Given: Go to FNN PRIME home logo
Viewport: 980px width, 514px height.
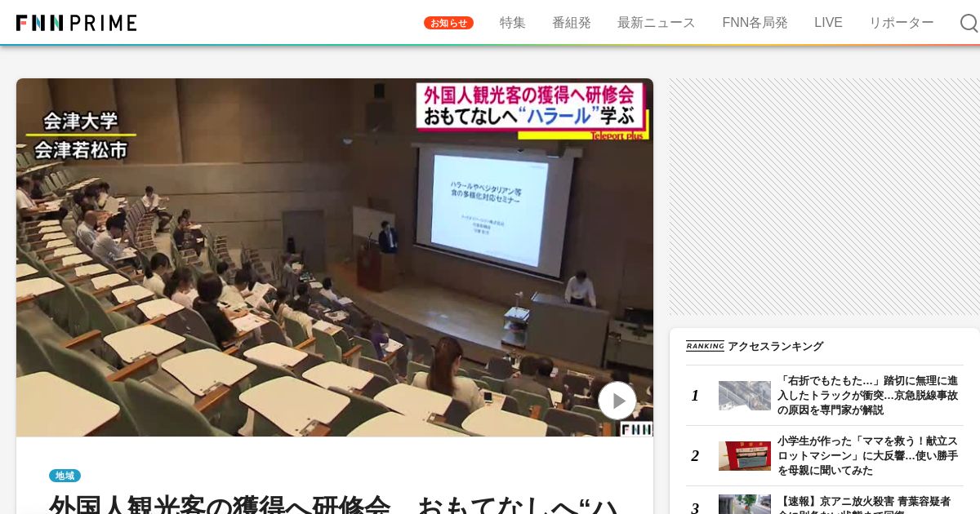Looking at the screenshot, I should click(77, 23).
